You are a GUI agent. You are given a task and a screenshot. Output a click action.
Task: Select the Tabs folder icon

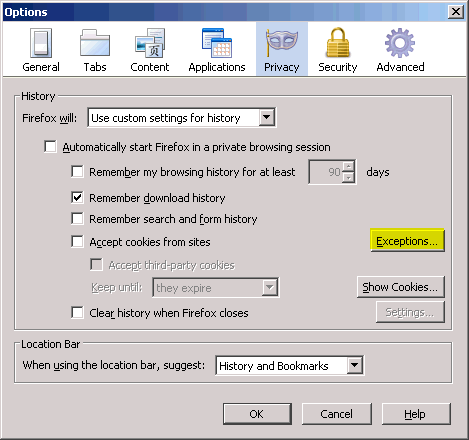click(95, 43)
